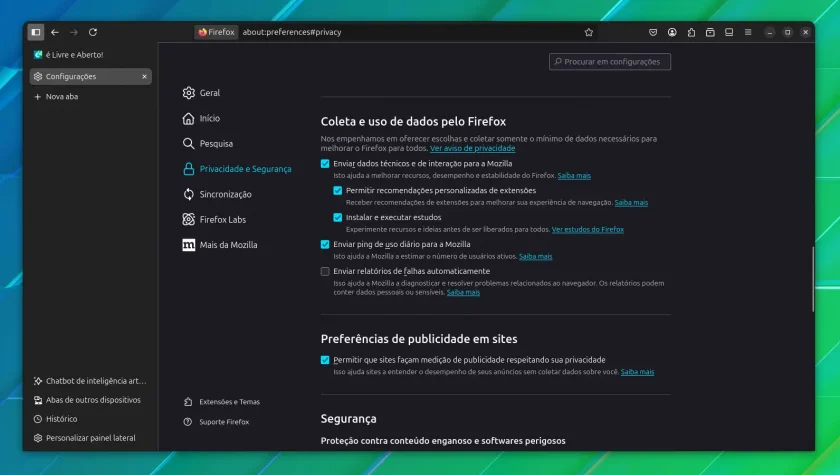The image size is (840, 475).
Task: Click the Procurar em configurações search field
Action: click(610, 62)
